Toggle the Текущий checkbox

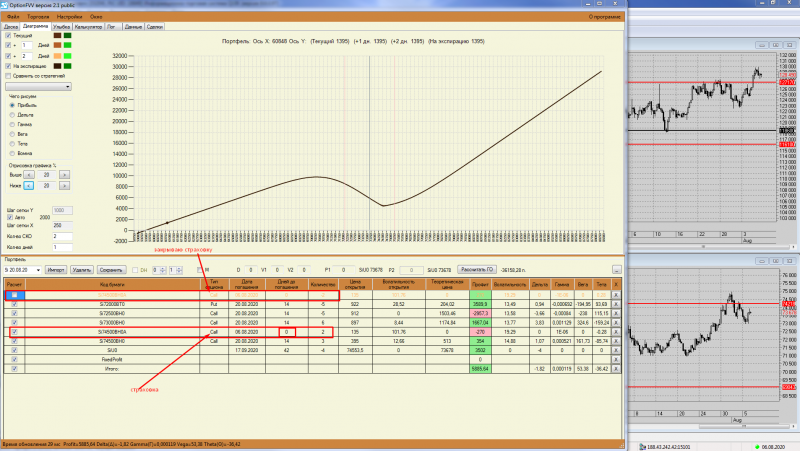(8, 36)
